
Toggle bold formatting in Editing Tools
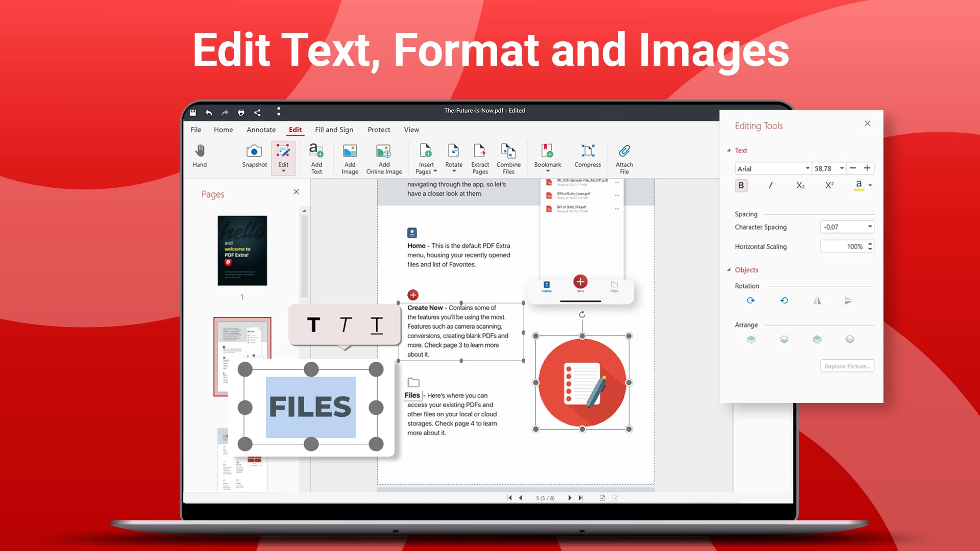[x=741, y=185]
